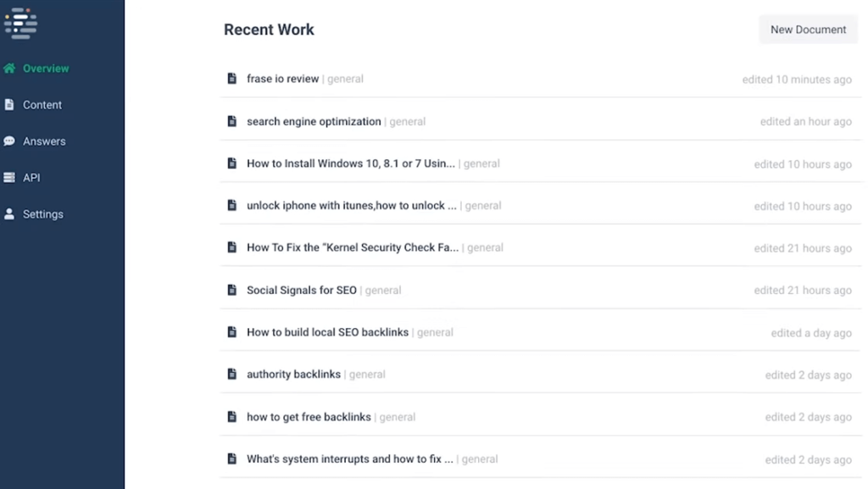Open the Settings menu item
The image size is (868, 489).
coord(43,214)
